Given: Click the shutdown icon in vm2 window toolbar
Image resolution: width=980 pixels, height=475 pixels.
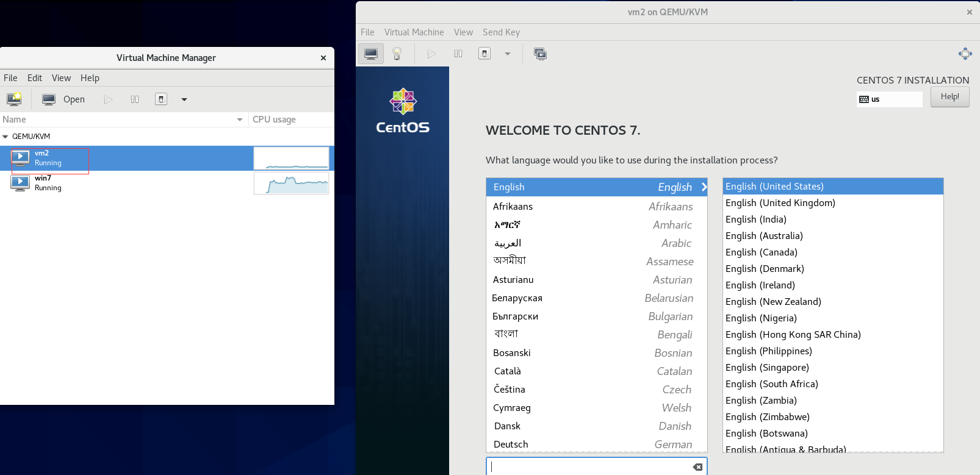Looking at the screenshot, I should point(485,54).
